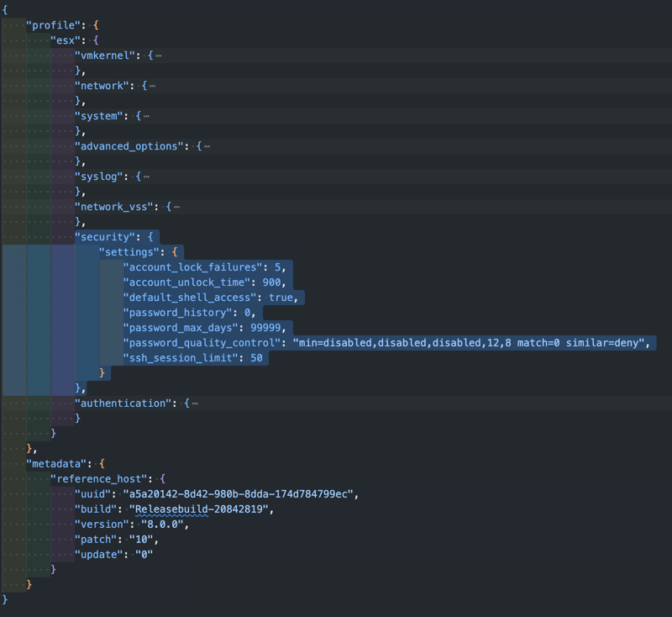Click the "system" key text
This screenshot has width=672, height=617.
point(99,116)
